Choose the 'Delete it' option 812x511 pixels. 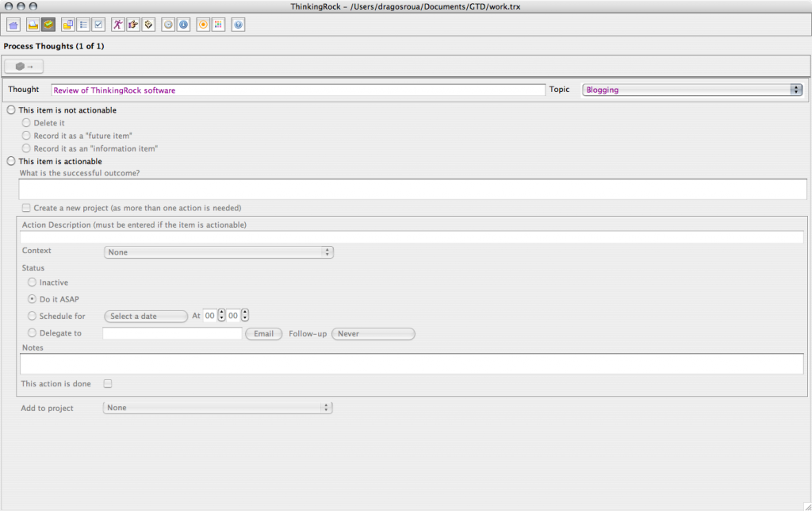pyautogui.click(x=26, y=123)
